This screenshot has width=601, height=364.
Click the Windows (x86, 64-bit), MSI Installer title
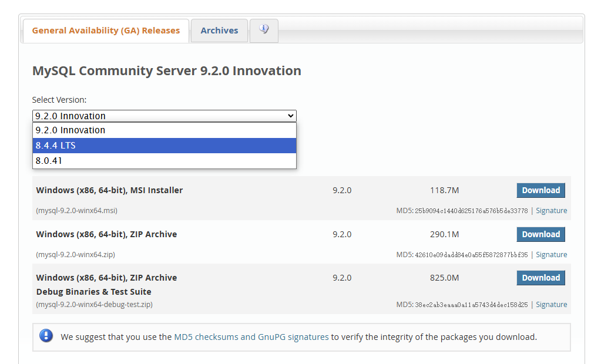110,190
